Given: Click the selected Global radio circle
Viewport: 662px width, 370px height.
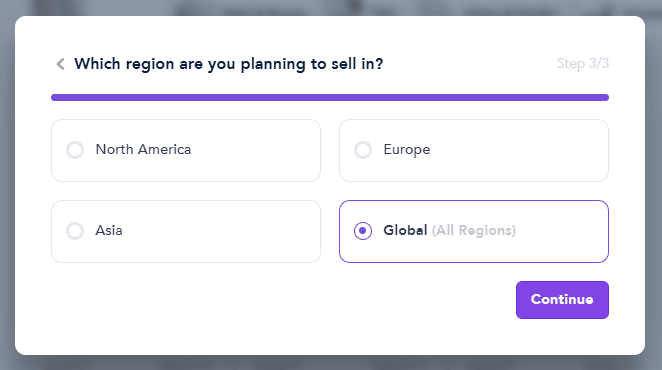Looking at the screenshot, I should [363, 231].
